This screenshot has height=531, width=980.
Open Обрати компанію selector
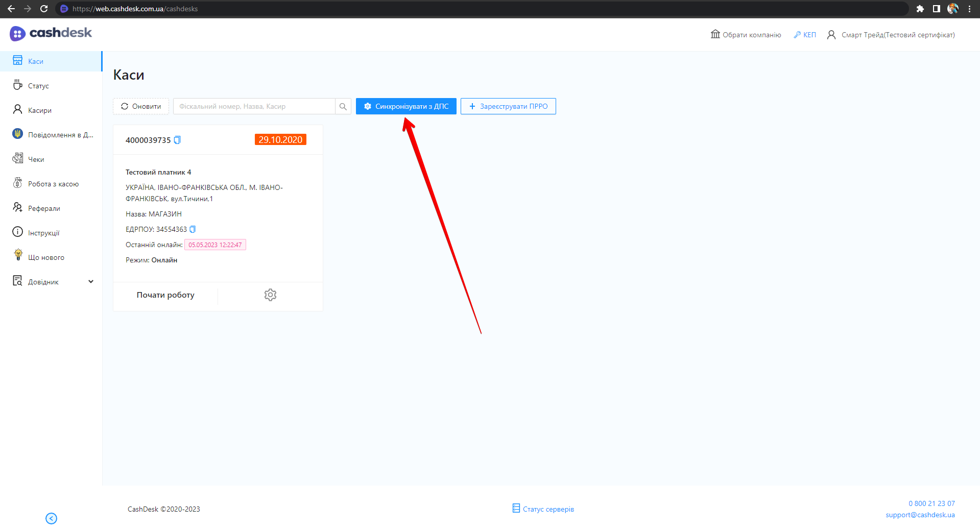click(746, 35)
